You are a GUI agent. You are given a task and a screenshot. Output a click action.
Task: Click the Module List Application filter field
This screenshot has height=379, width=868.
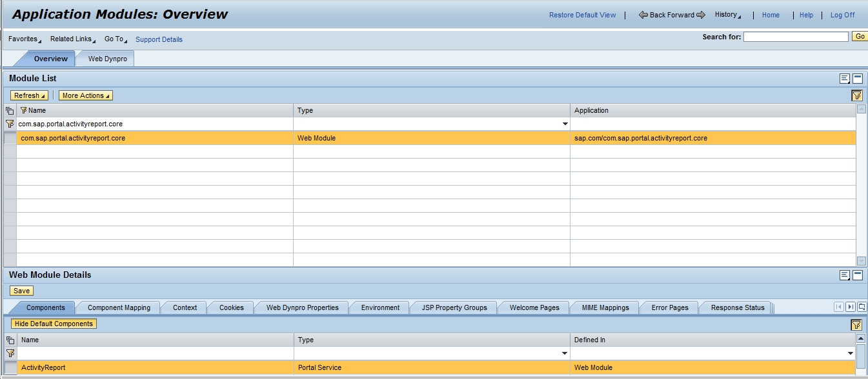pos(713,124)
